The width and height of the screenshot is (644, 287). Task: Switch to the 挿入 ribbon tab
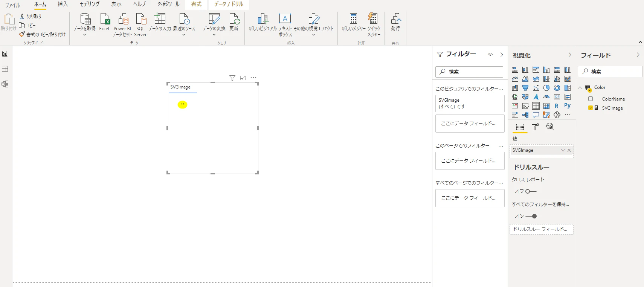(x=63, y=4)
